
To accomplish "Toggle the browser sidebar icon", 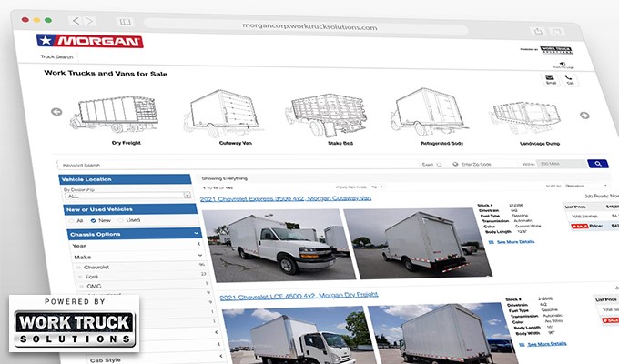I will click(125, 22).
